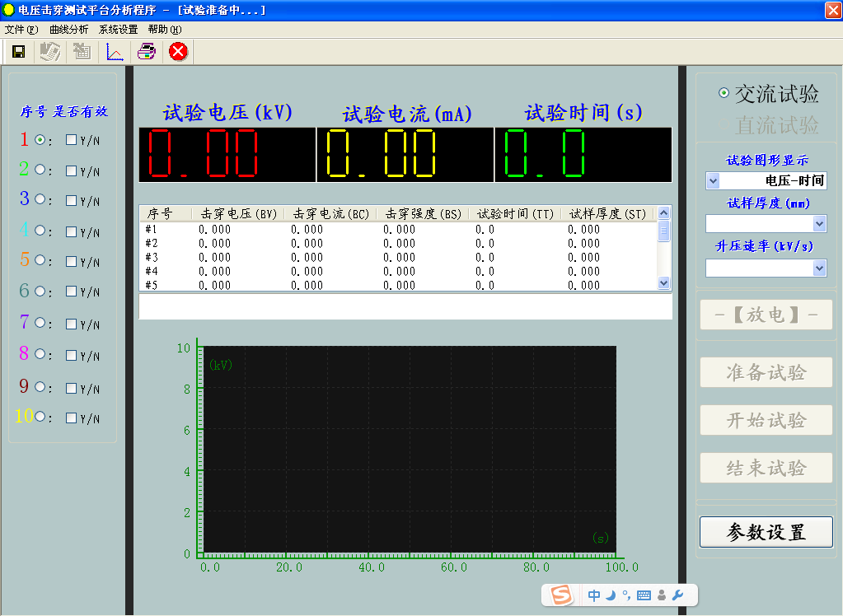The image size is (843, 616).
Task: Click the printer icon in the toolbar
Action: (146, 52)
